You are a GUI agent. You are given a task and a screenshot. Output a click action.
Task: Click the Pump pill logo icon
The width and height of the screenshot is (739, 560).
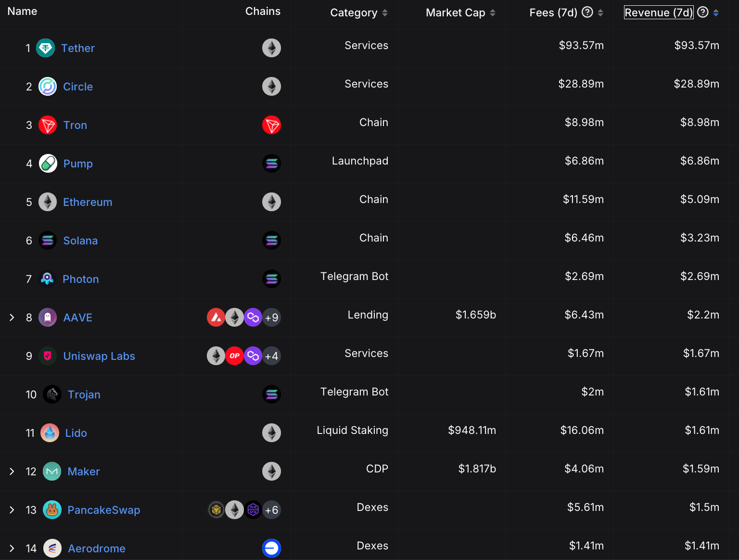(x=48, y=164)
